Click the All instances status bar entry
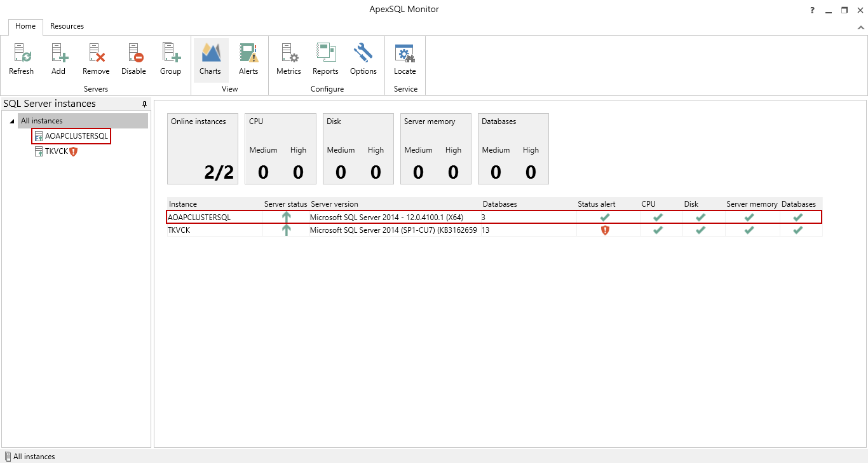868x463 pixels. tap(30, 457)
